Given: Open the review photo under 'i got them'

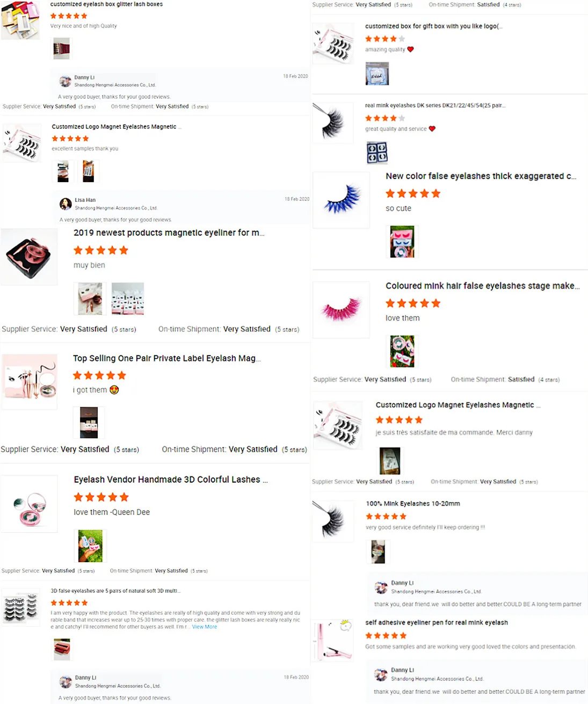Looking at the screenshot, I should 89,423.
